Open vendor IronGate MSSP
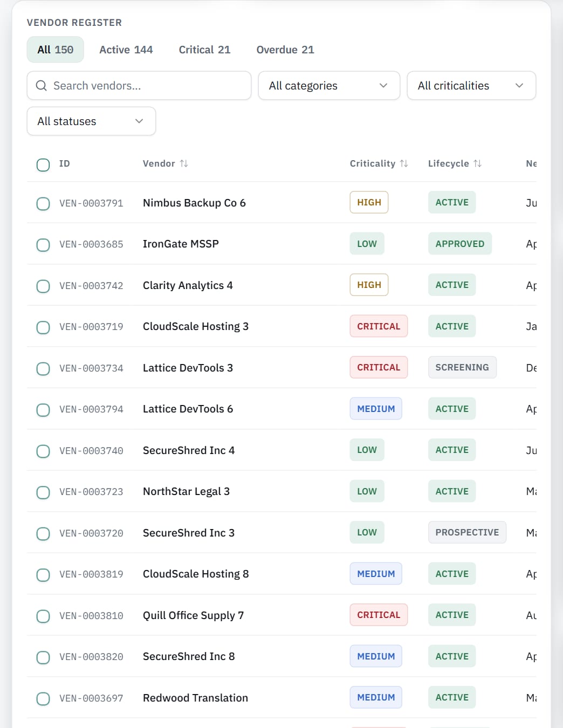The width and height of the screenshot is (563, 728). [x=181, y=244]
